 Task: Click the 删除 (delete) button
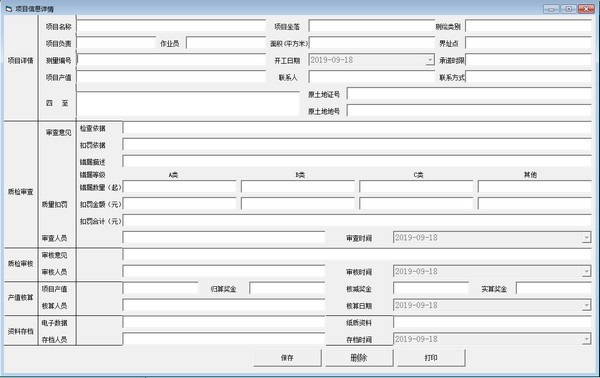coord(359,358)
